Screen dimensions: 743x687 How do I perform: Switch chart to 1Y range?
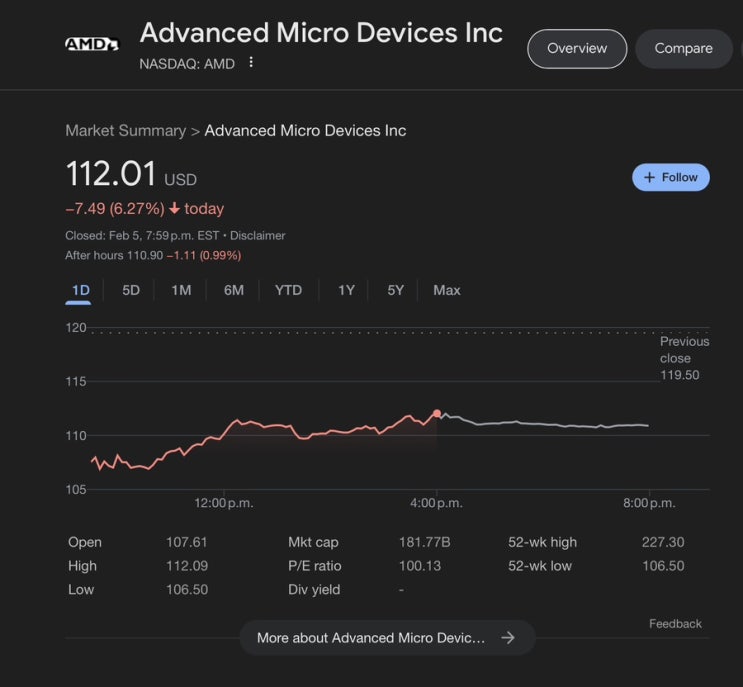pos(346,290)
